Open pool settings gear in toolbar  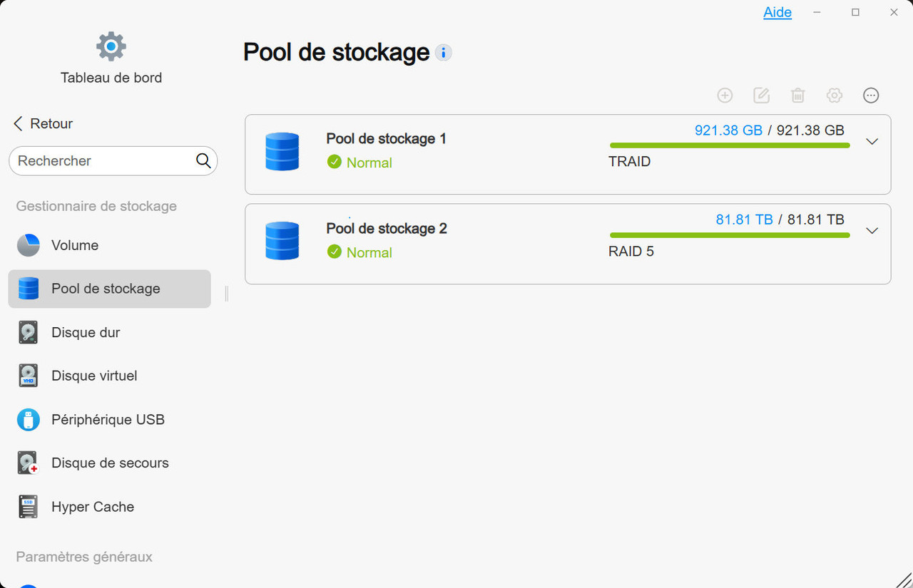point(835,96)
